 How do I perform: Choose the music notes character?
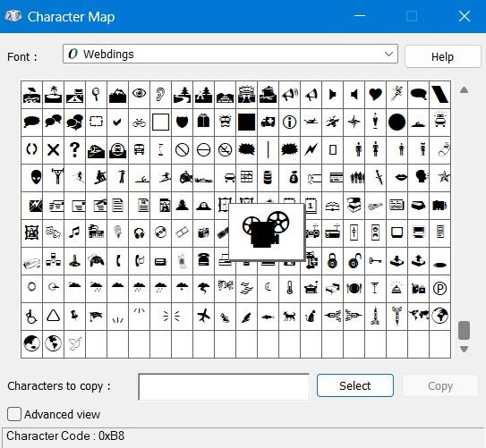(74, 232)
